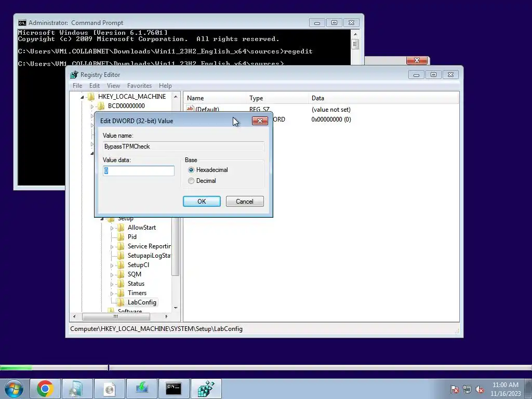This screenshot has width=532, height=399.
Task: Switch to Command Prompt taskbar icon
Action: click(174, 389)
